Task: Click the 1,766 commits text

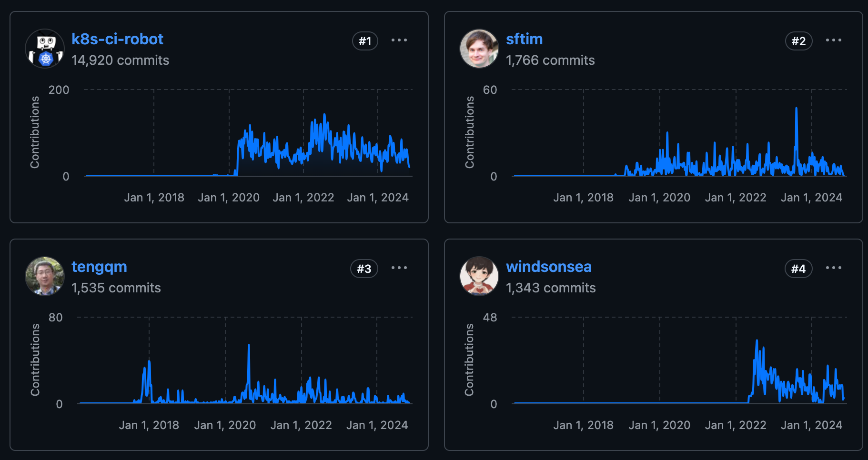Action: coord(550,60)
